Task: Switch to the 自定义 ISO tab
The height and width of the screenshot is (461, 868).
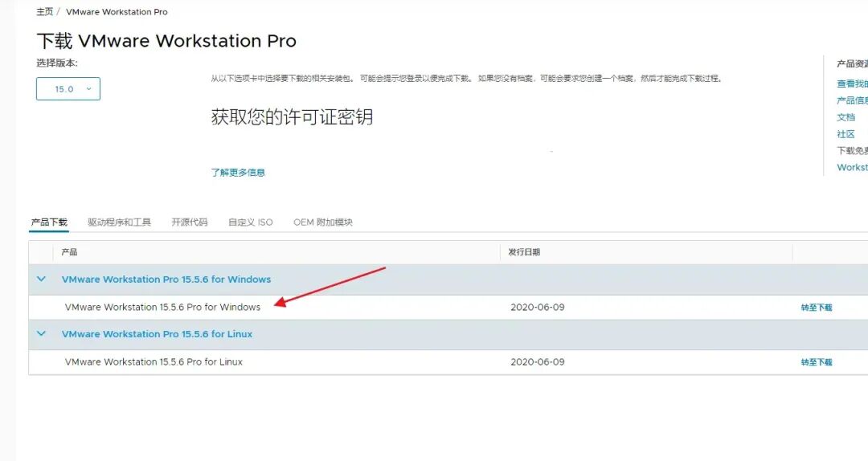Action: pos(250,222)
